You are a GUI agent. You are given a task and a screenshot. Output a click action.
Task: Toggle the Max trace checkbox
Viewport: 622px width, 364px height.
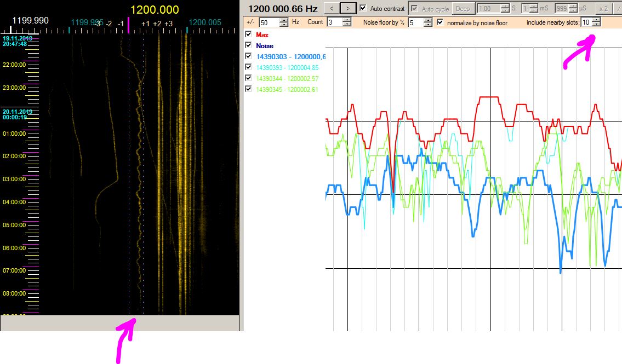coord(248,34)
